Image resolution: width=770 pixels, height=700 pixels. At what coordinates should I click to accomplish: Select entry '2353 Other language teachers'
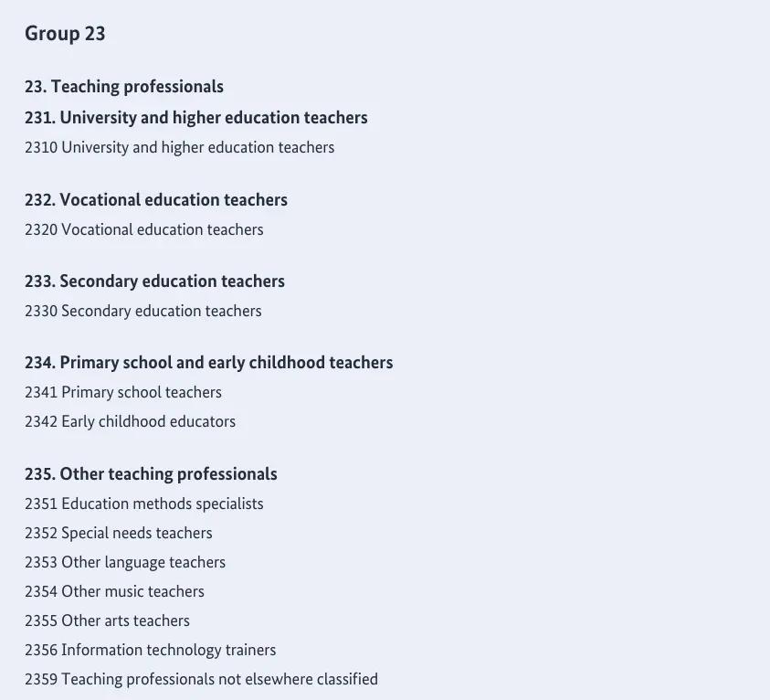coord(124,562)
